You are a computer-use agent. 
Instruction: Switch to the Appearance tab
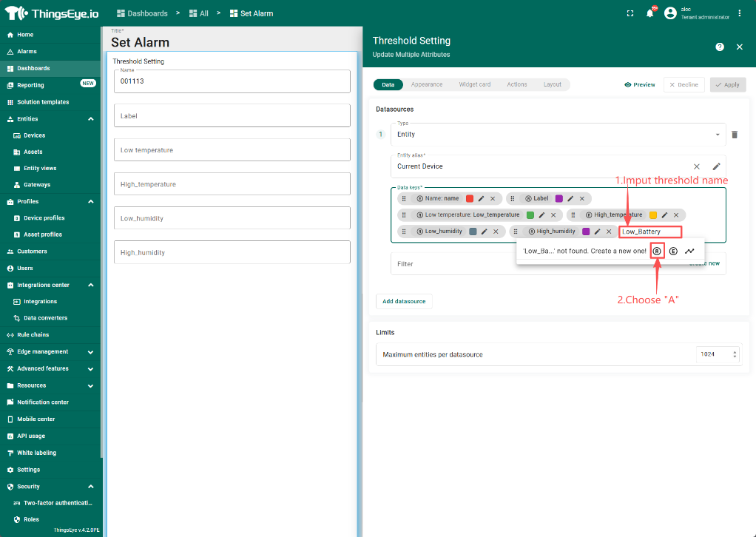pyautogui.click(x=427, y=84)
